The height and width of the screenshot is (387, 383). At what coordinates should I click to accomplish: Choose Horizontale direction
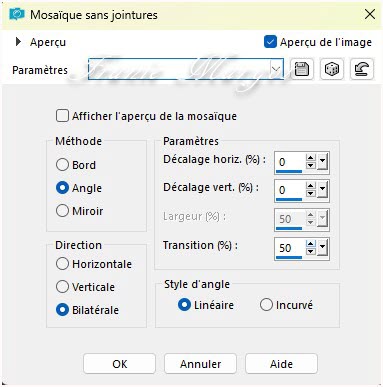click(62, 264)
